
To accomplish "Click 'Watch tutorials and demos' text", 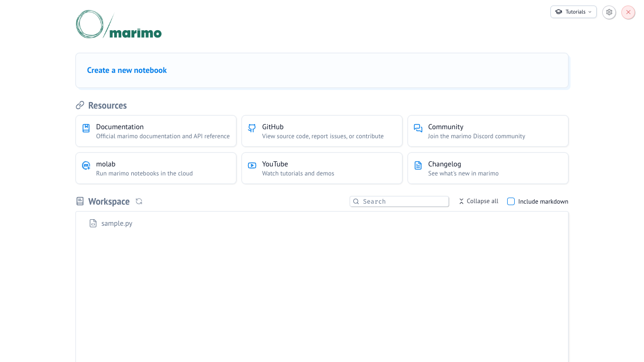I will pos(298,173).
